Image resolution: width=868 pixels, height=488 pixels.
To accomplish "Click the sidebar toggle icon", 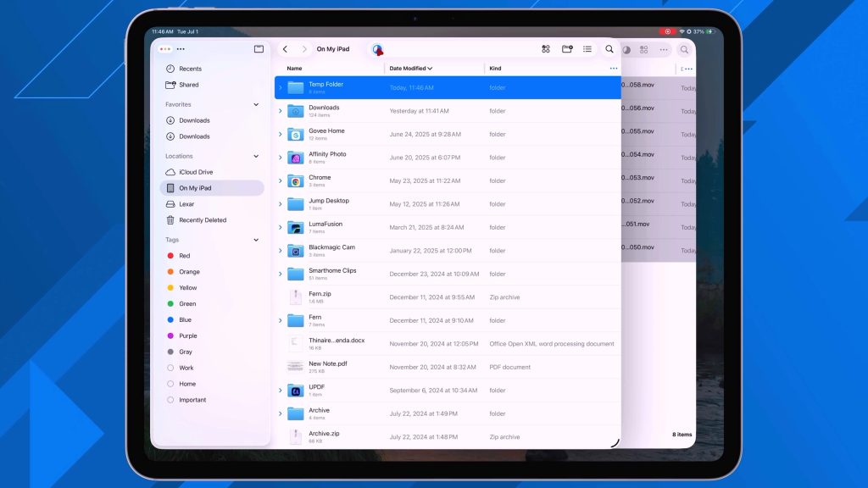I will coord(259,49).
